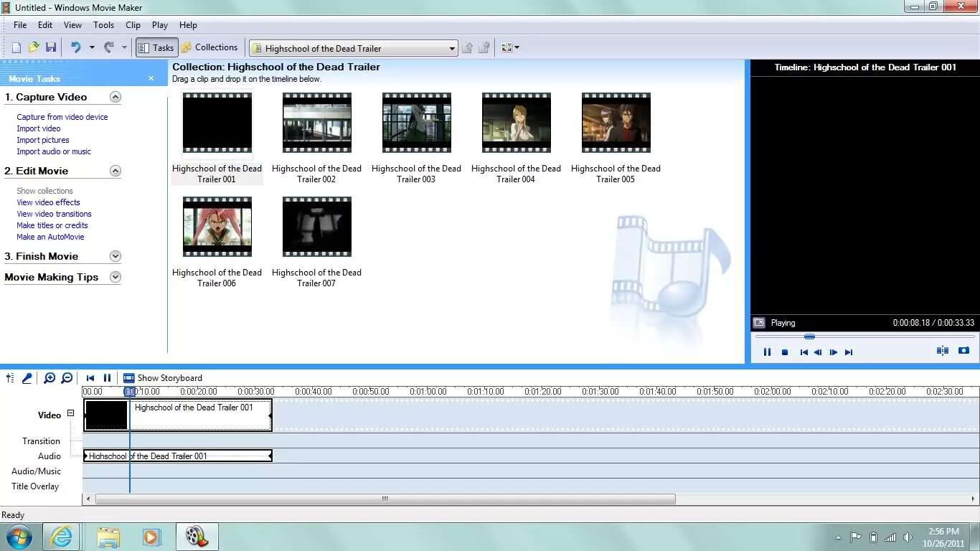Image resolution: width=980 pixels, height=551 pixels.
Task: Open the Undo history dropdown arrow
Action: point(92,47)
